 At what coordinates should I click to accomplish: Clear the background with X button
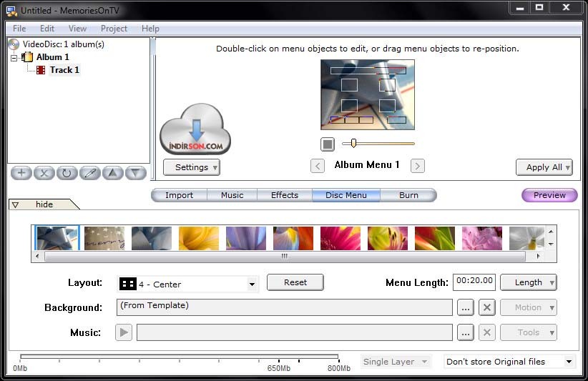click(486, 308)
